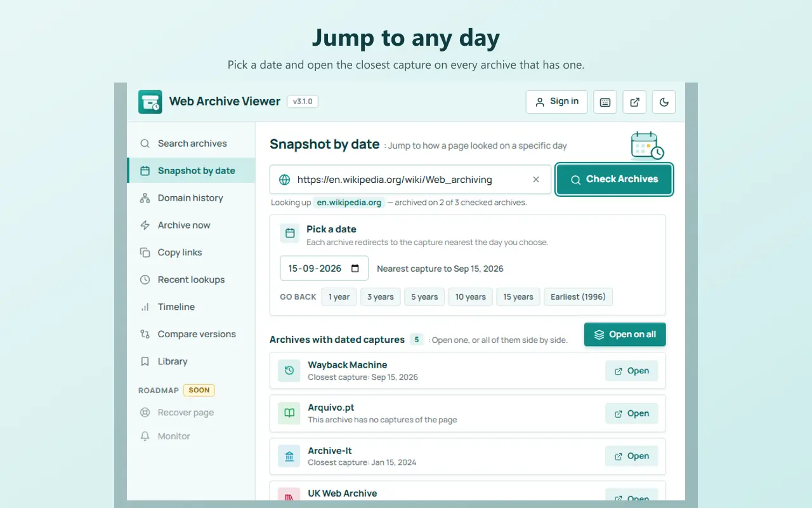Go to Domain history
This screenshot has height=508, width=812.
(x=191, y=198)
